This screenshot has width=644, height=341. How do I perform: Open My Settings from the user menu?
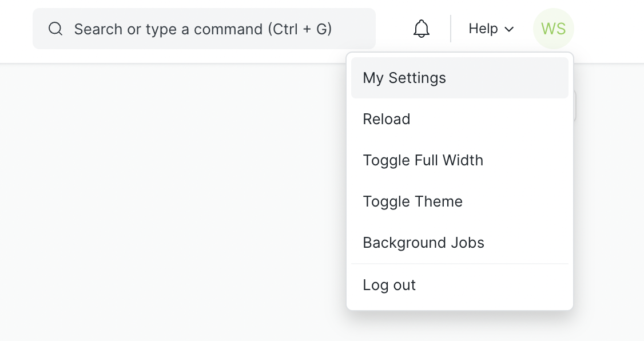[460, 78]
